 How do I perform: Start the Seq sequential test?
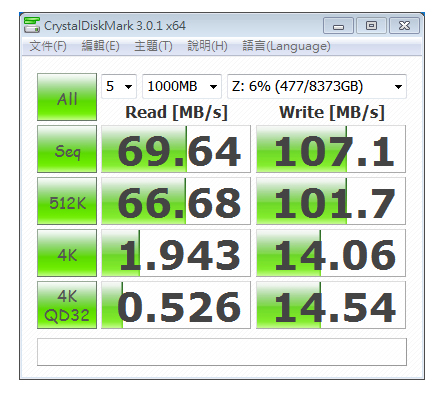point(67,149)
